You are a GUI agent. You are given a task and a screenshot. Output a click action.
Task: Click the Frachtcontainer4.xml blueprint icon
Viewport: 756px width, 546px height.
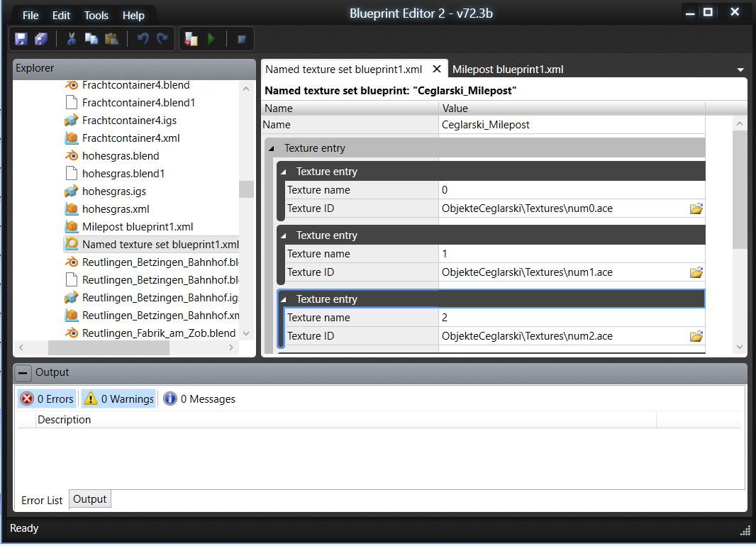(x=72, y=138)
